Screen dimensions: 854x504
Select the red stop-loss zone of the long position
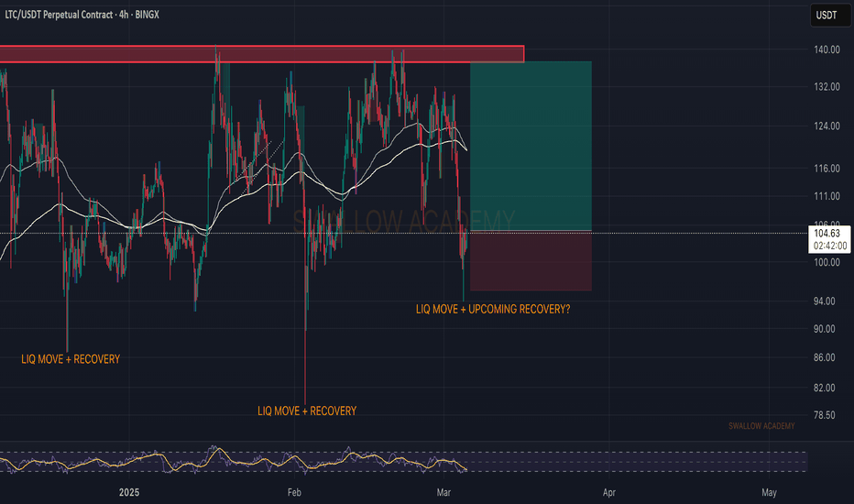pos(531,261)
